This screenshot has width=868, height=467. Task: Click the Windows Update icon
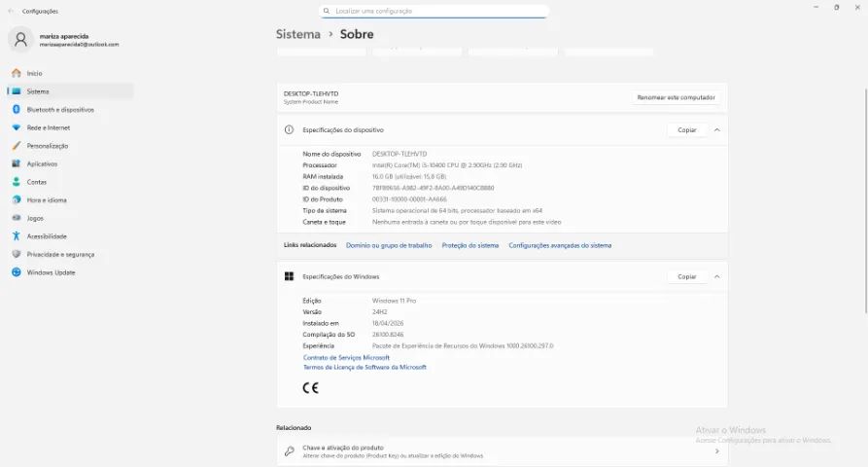pos(17,272)
